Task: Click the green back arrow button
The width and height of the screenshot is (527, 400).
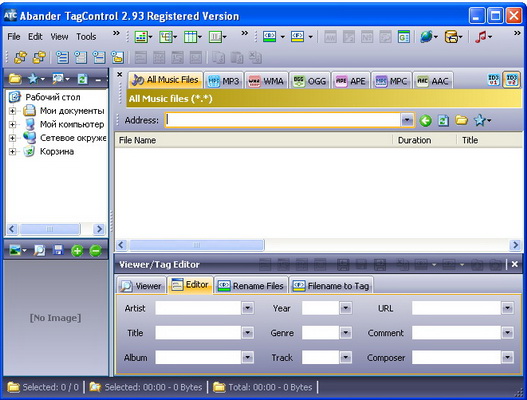Action: [425, 120]
